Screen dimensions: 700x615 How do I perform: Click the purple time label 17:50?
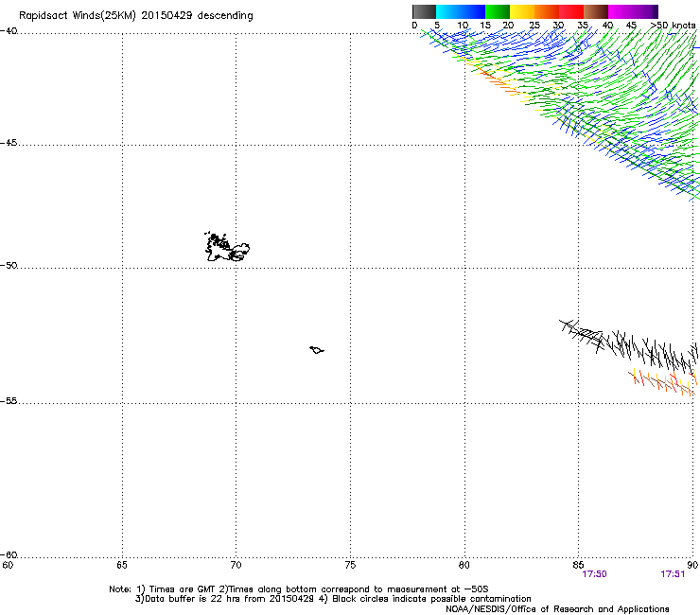tap(594, 574)
